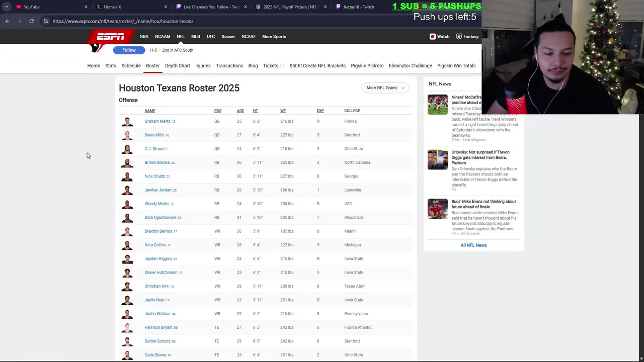The height and width of the screenshot is (362, 644).
Task: Open Cade Stover player page
Action: (x=155, y=355)
